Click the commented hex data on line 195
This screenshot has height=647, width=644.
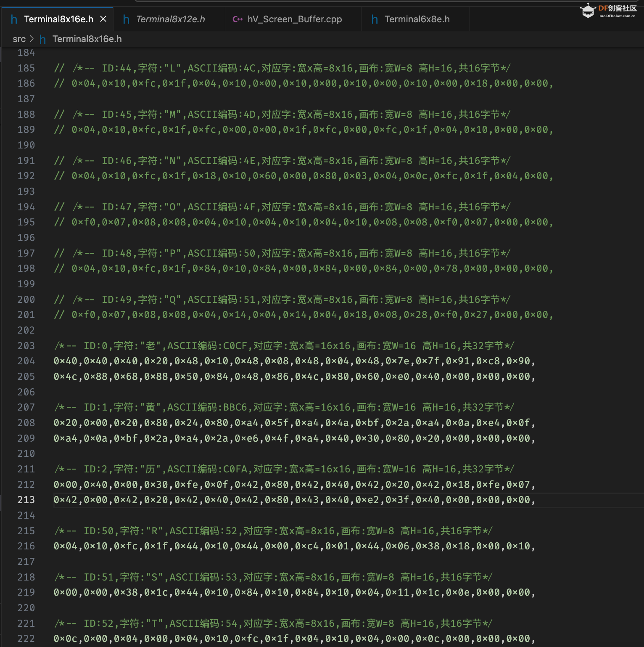304,222
